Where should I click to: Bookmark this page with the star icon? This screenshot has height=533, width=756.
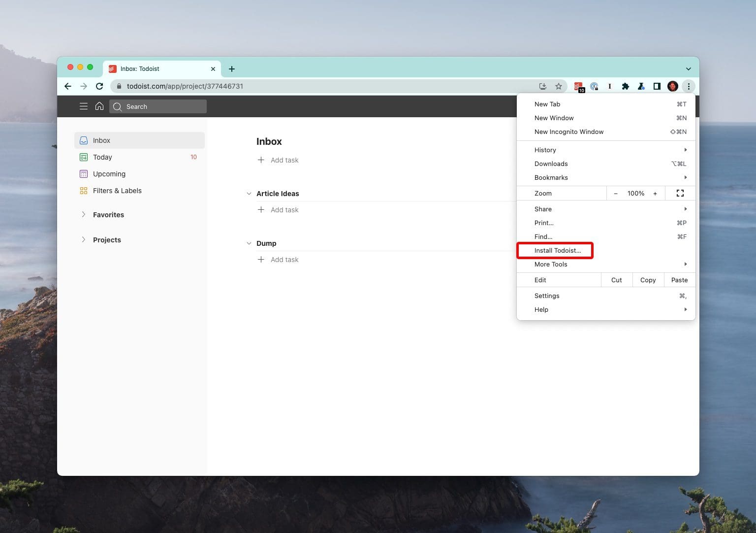(559, 86)
